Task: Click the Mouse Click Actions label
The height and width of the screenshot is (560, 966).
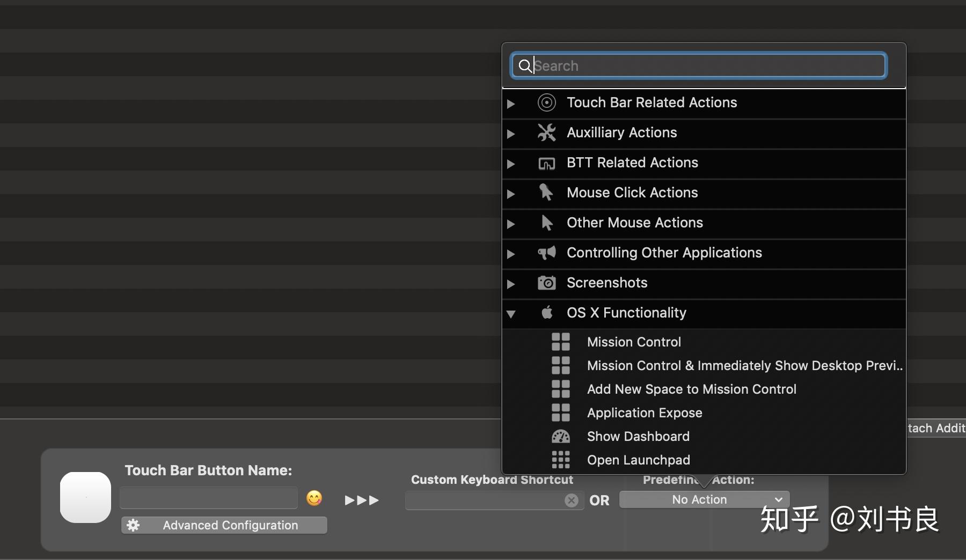Action: point(632,193)
